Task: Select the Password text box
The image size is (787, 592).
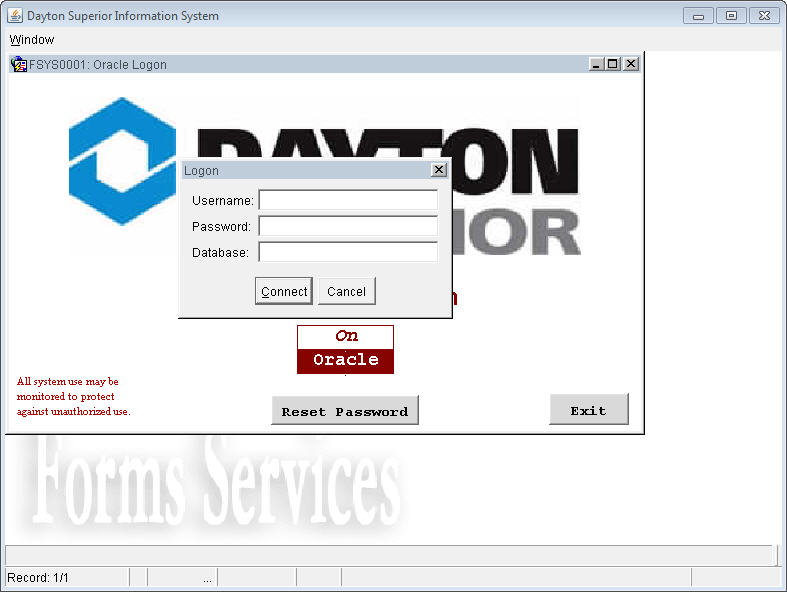Action: [x=348, y=227]
